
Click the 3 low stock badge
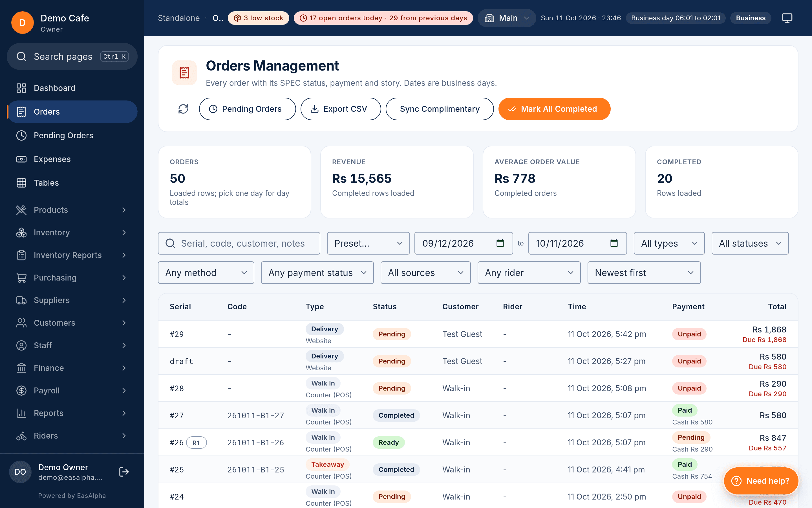(258, 18)
